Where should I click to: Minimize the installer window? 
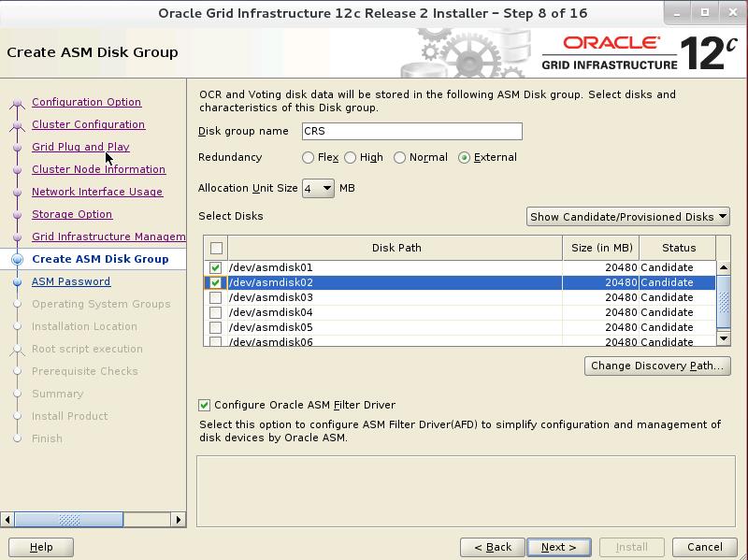(677, 13)
